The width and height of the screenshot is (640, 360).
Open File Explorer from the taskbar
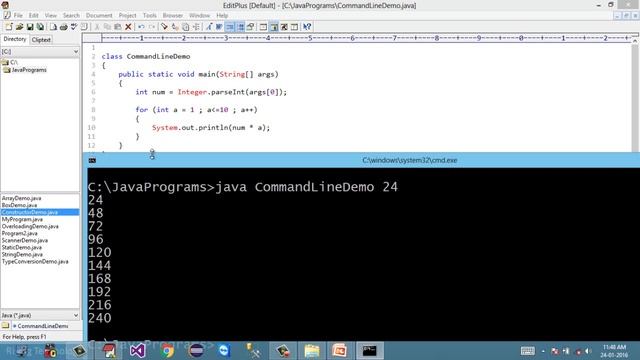(312, 351)
